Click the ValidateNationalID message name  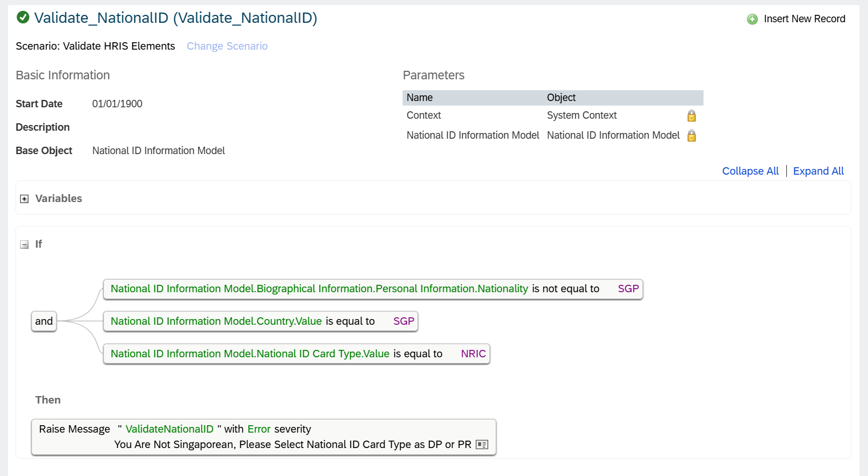(x=170, y=429)
